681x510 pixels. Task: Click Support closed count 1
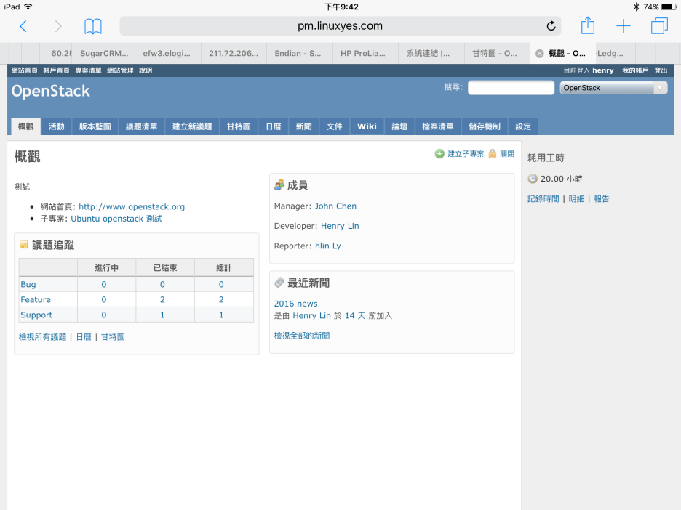click(x=162, y=315)
